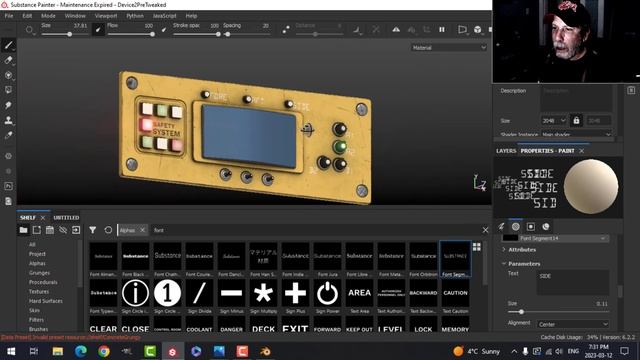Screen dimensions: 640x360
Task: Select the Smudge tool
Action: pyautogui.click(x=8, y=105)
